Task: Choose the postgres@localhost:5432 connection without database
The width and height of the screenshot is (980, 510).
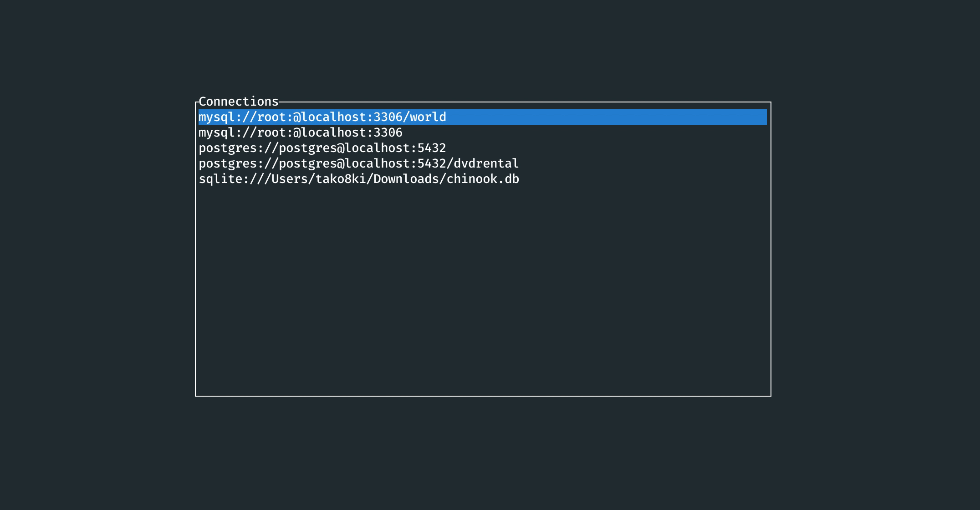Action: (x=322, y=148)
